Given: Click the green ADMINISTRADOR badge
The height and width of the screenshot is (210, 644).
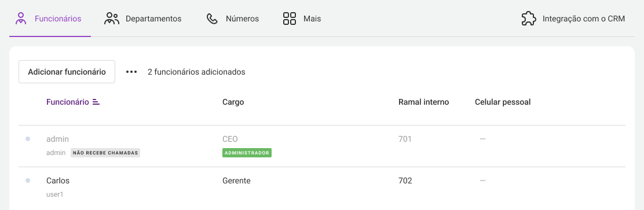Looking at the screenshot, I should pyautogui.click(x=247, y=153).
